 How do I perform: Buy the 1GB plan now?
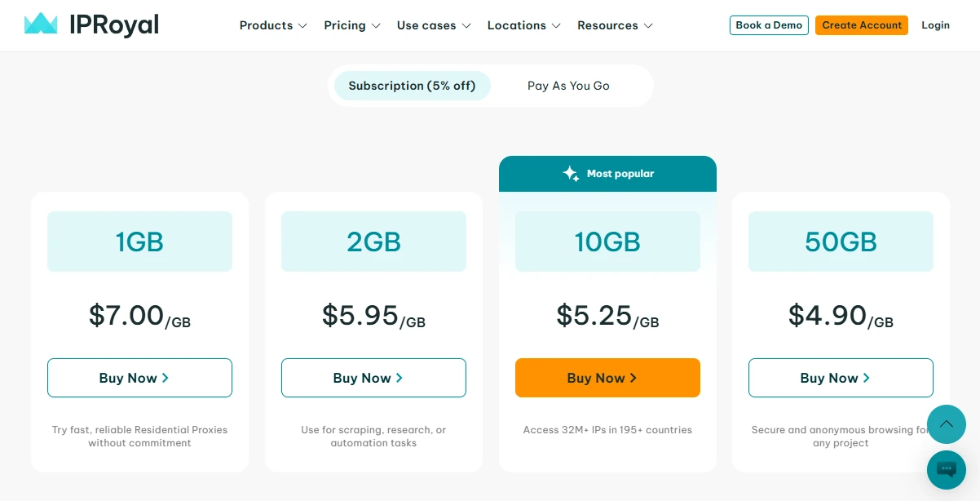click(139, 378)
